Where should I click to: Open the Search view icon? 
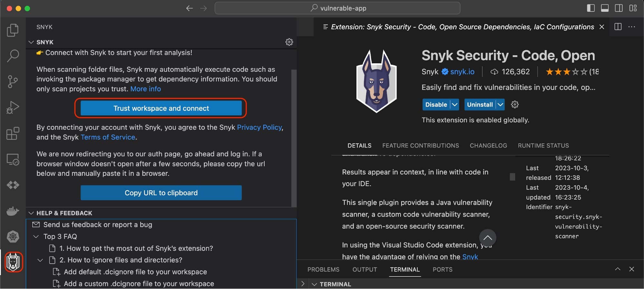(x=13, y=56)
